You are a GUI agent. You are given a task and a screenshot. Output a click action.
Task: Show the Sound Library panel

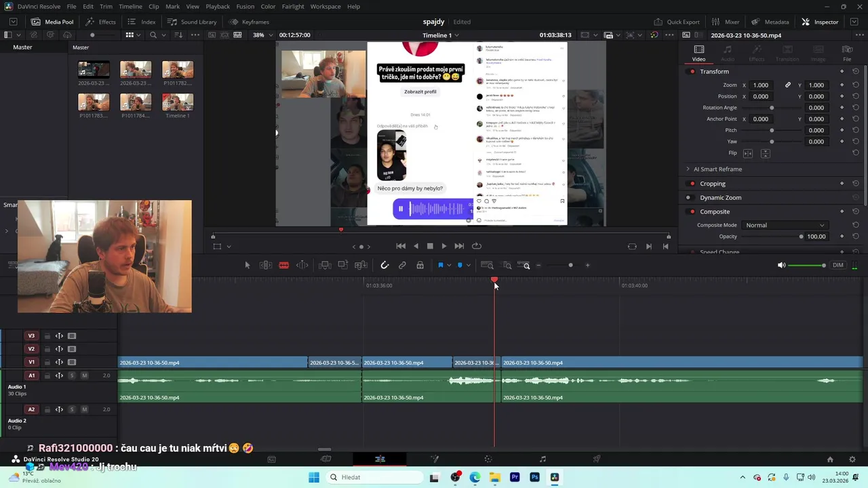point(192,22)
